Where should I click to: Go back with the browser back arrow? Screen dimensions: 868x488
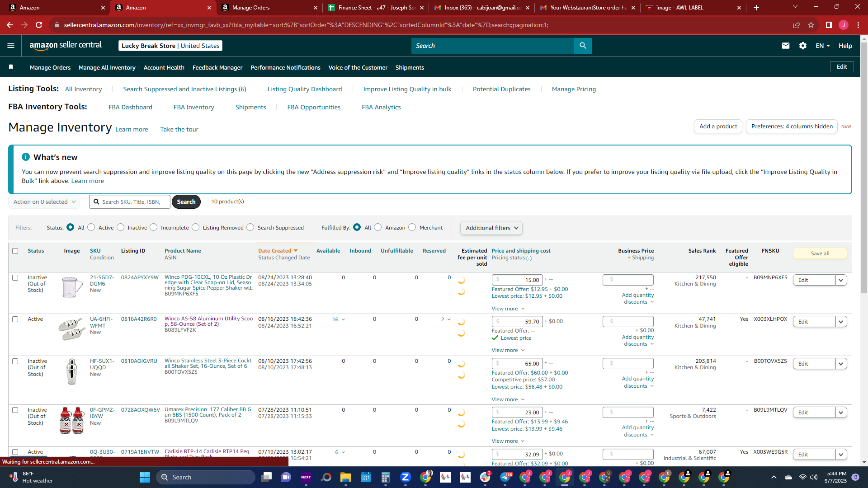10,25
